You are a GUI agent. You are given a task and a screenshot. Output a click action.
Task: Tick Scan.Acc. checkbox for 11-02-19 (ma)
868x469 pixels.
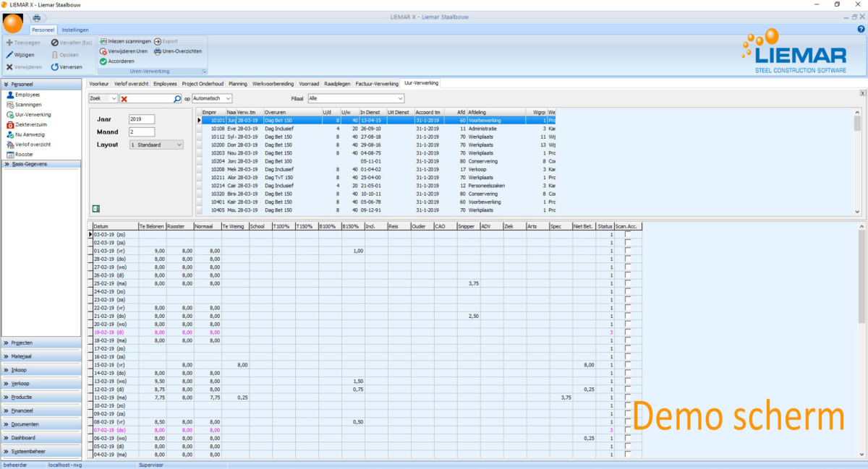[x=627, y=397]
